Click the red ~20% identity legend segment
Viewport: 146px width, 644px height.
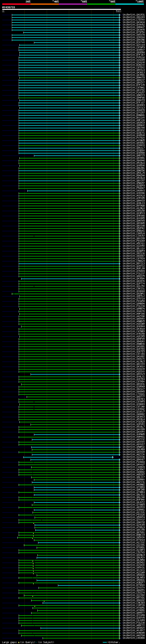(16, 4)
